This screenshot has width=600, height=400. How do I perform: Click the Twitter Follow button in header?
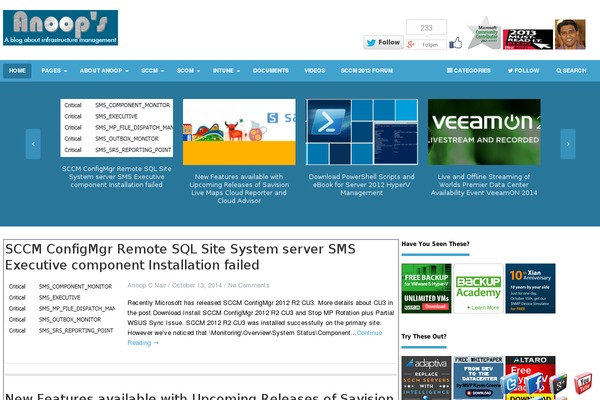click(383, 42)
